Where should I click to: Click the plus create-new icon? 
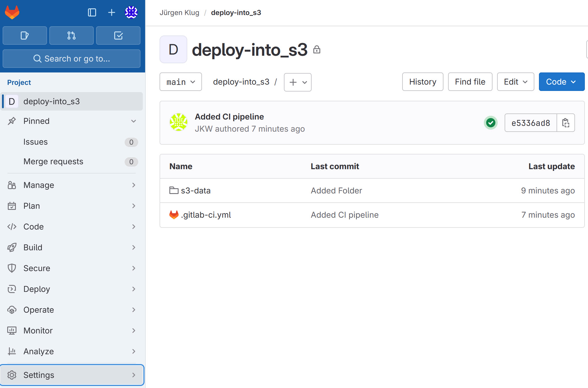pos(111,12)
